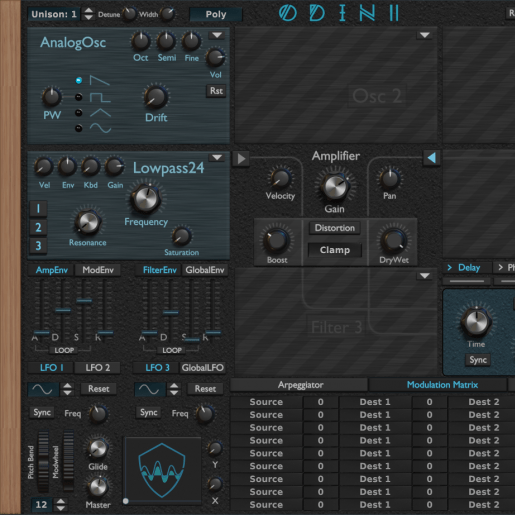The height and width of the screenshot is (515, 515).
Task: Select the triangle waveform
Action: pyautogui.click(x=79, y=113)
